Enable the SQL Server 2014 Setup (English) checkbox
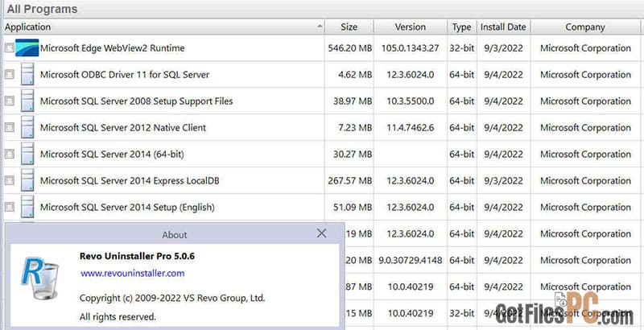This screenshot has height=330, width=644. pos(10,207)
